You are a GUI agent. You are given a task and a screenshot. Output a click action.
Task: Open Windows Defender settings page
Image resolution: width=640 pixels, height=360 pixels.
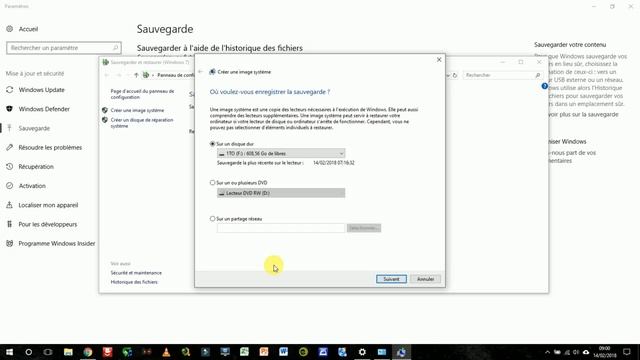[44, 109]
